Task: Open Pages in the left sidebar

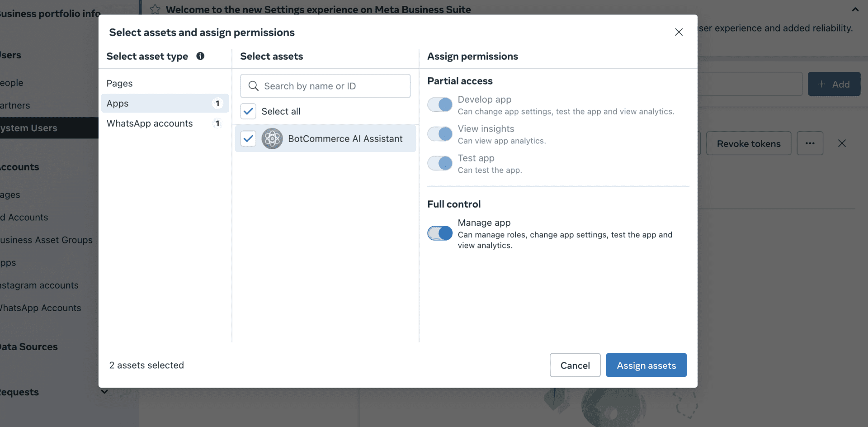Action: pyautogui.click(x=10, y=195)
